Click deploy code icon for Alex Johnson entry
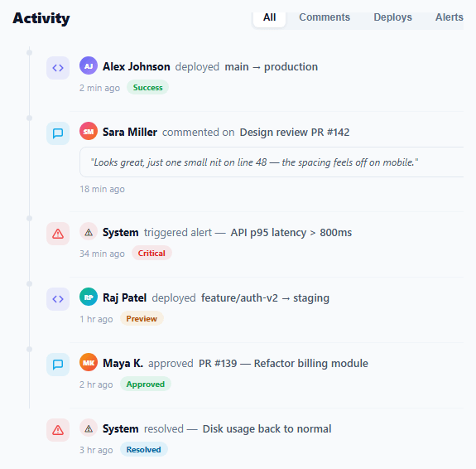This screenshot has height=469, width=476. pos(58,68)
